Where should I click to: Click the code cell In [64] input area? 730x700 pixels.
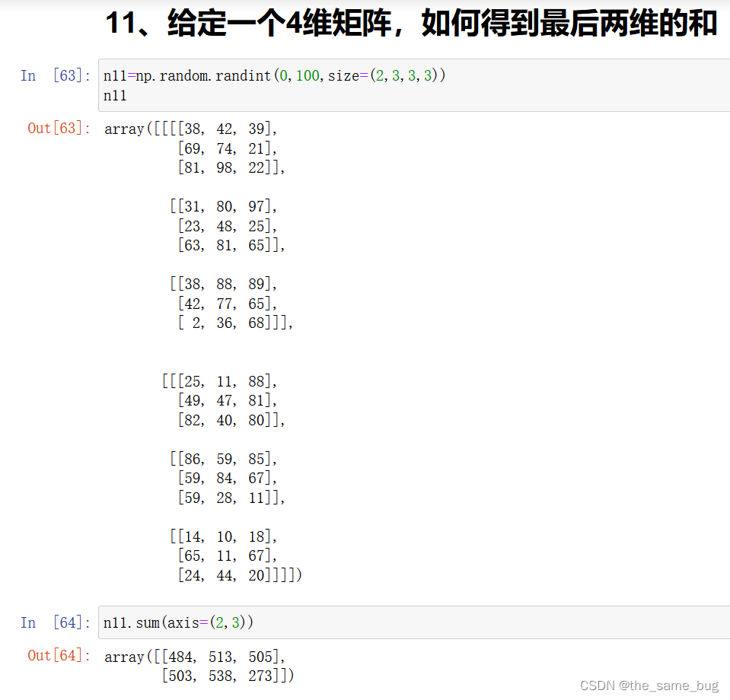414,622
